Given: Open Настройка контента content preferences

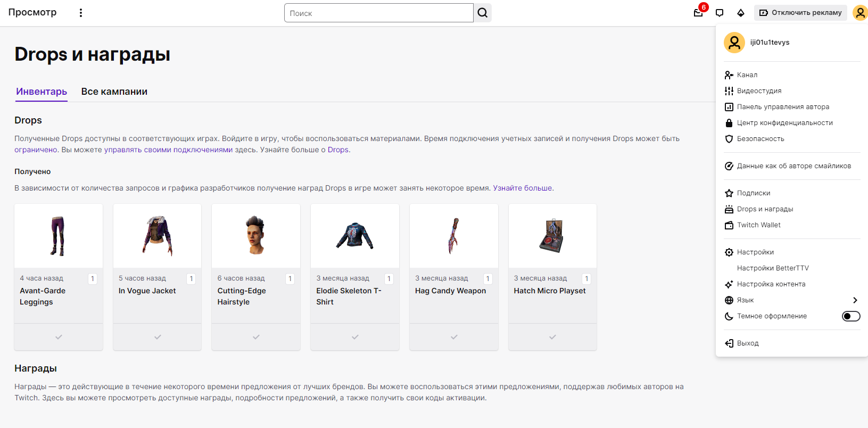Looking at the screenshot, I should (771, 284).
